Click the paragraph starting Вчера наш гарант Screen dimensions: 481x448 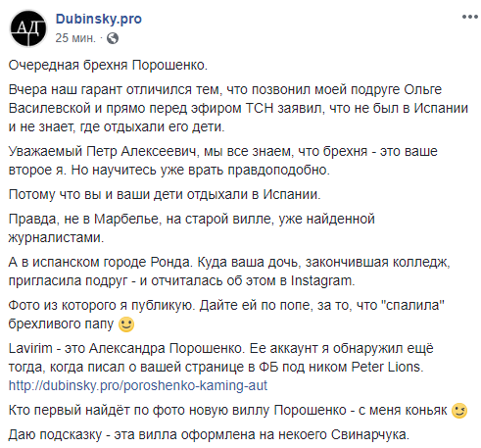coord(238,108)
